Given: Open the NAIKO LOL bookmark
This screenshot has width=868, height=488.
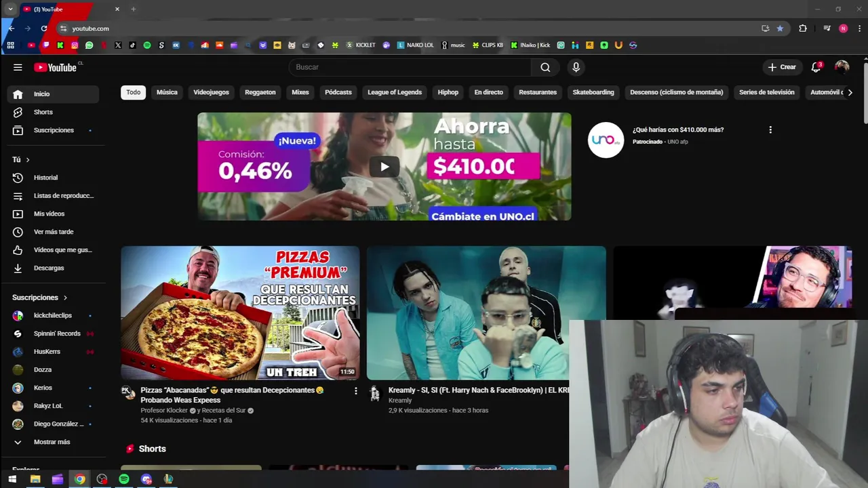Looking at the screenshot, I should (x=416, y=45).
